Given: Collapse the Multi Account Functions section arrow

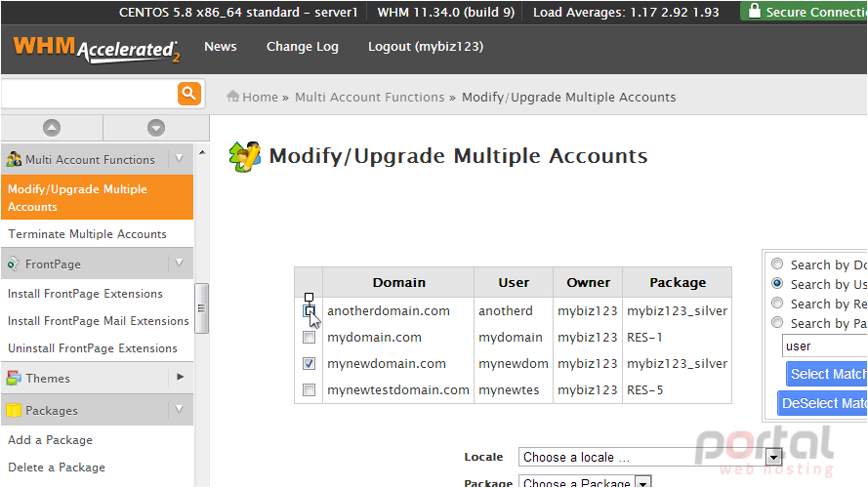Looking at the screenshot, I should point(180,159).
